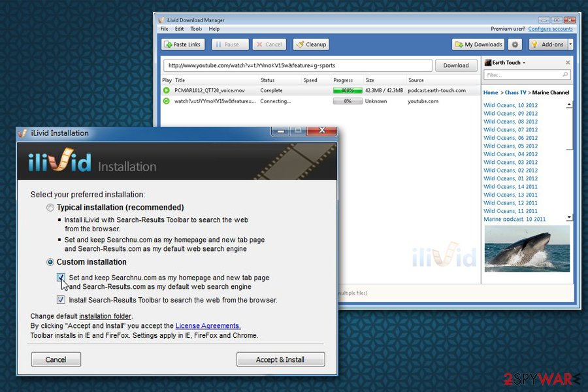Click Cancel in iLivid Installation dialog

[x=56, y=359]
